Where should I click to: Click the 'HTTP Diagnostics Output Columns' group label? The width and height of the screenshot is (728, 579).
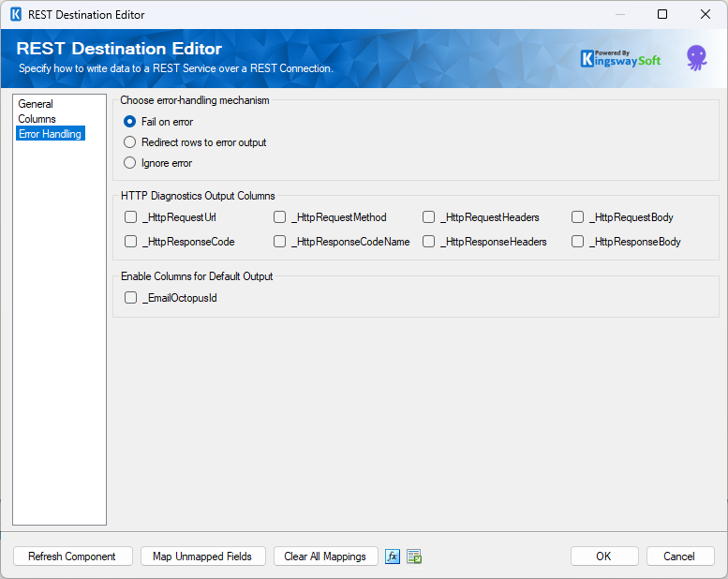198,196
